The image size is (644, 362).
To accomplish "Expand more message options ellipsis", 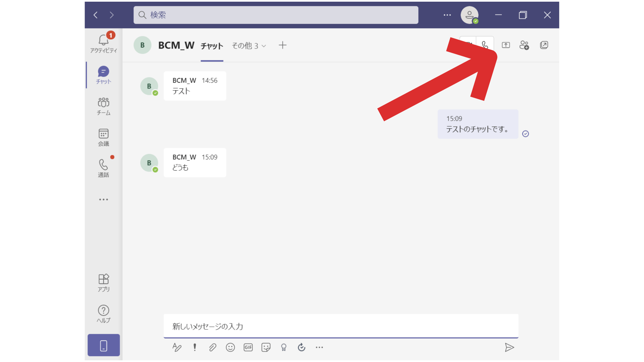I will 319,348.
